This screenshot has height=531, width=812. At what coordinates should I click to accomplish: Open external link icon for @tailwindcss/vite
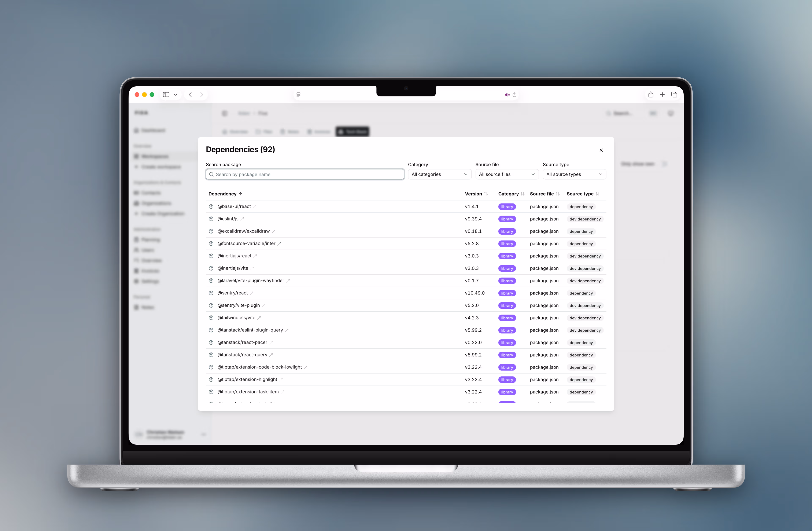[259, 318]
